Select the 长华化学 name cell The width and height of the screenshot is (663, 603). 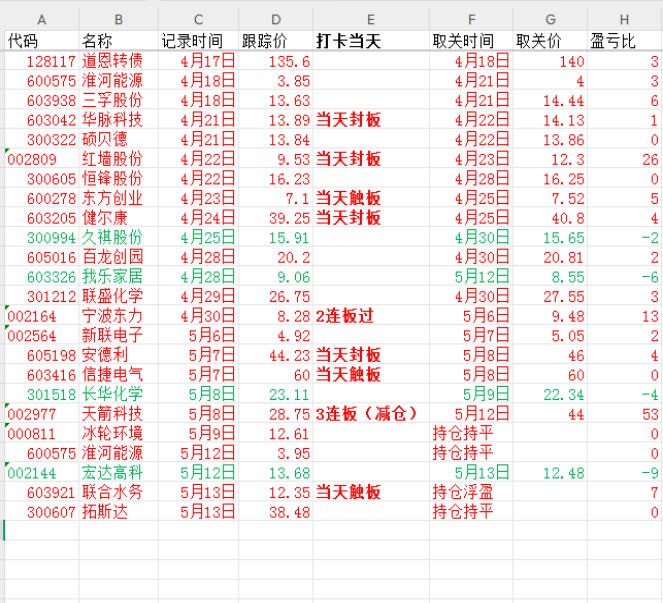[x=118, y=394]
